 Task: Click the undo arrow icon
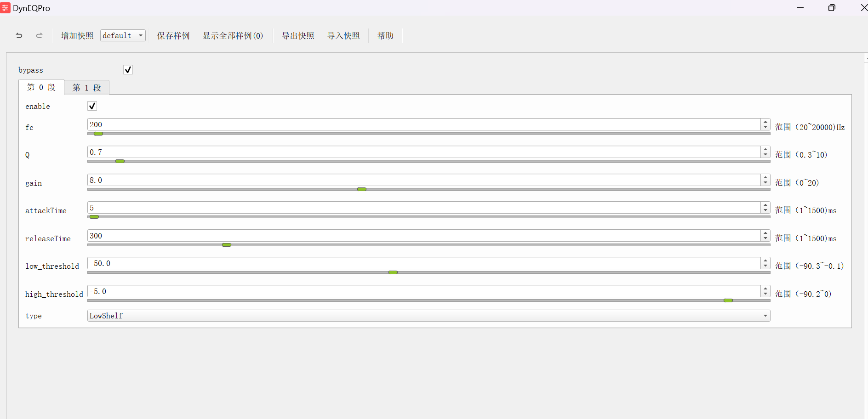point(19,35)
